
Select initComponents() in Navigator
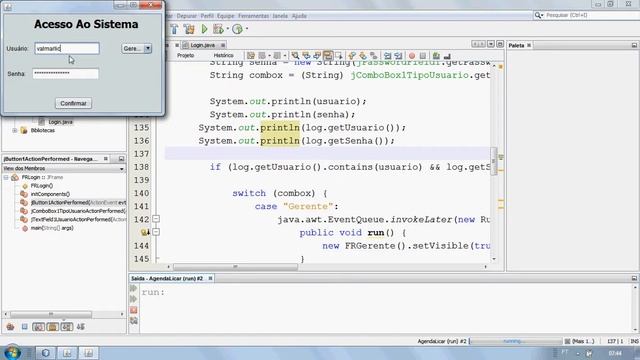tap(50, 194)
